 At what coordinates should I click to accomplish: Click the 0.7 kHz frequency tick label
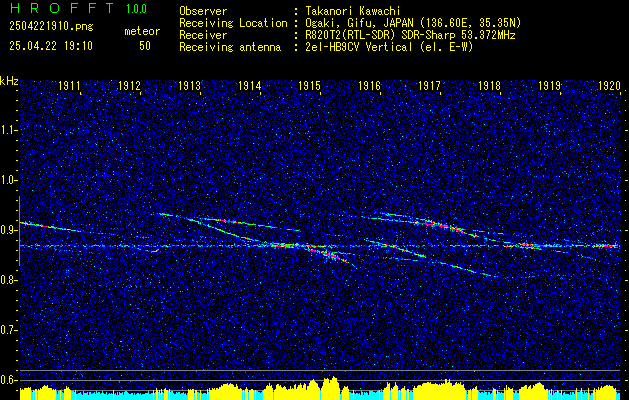pos(8,330)
